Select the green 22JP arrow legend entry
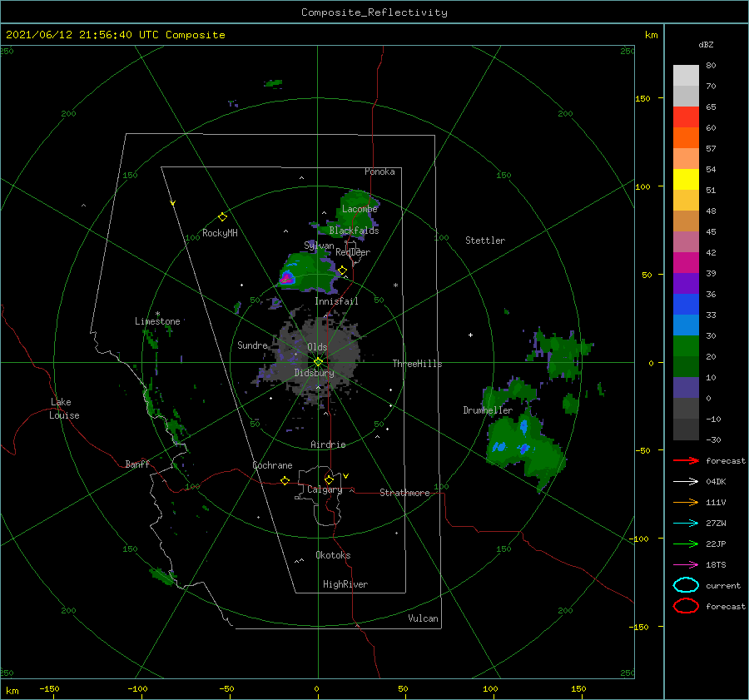The width and height of the screenshot is (749, 700). click(686, 544)
